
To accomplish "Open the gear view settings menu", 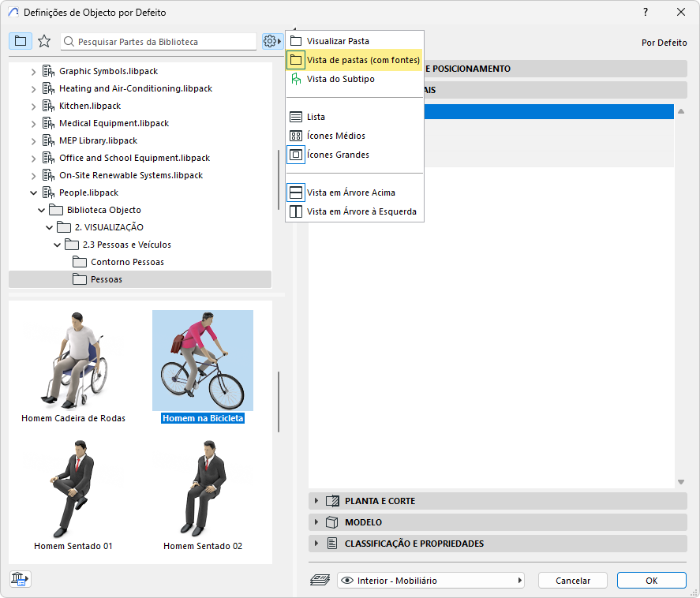I will click(272, 42).
